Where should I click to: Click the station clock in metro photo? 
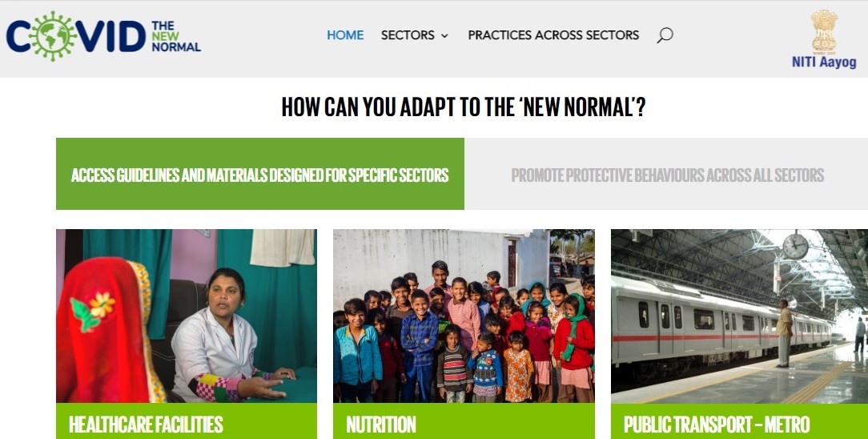coord(795,246)
